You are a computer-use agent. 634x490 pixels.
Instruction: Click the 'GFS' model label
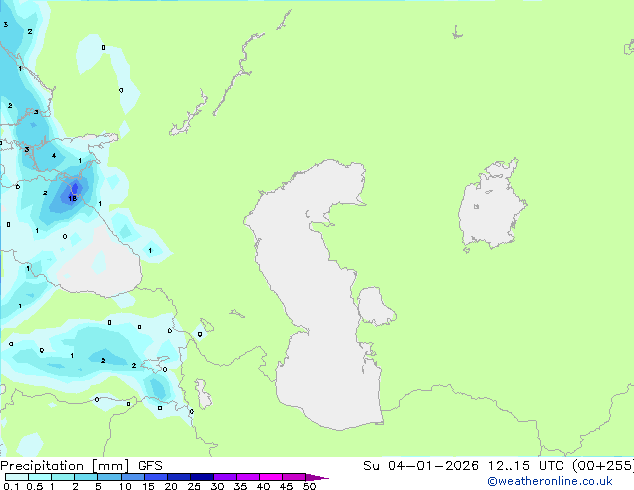point(150,466)
